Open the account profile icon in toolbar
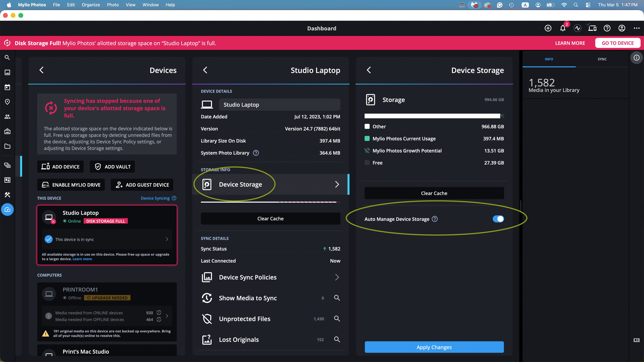 click(x=622, y=28)
